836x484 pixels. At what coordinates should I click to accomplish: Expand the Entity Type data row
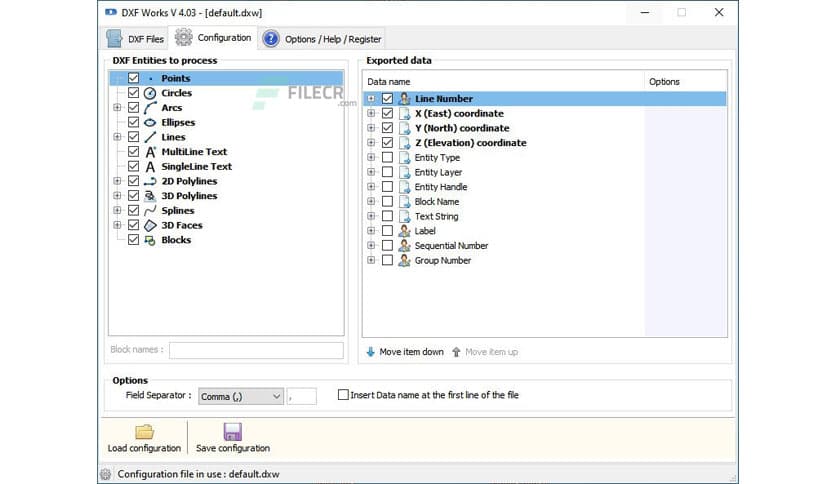[371, 157]
